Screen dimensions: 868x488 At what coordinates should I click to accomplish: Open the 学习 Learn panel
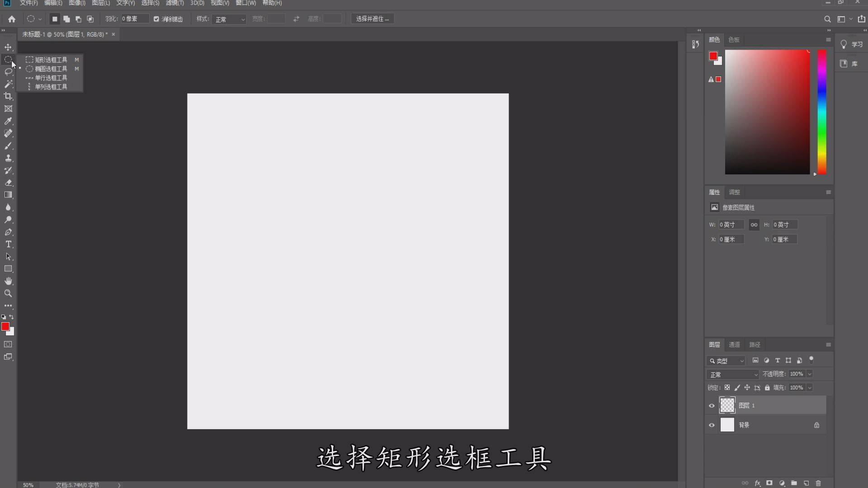coord(852,44)
